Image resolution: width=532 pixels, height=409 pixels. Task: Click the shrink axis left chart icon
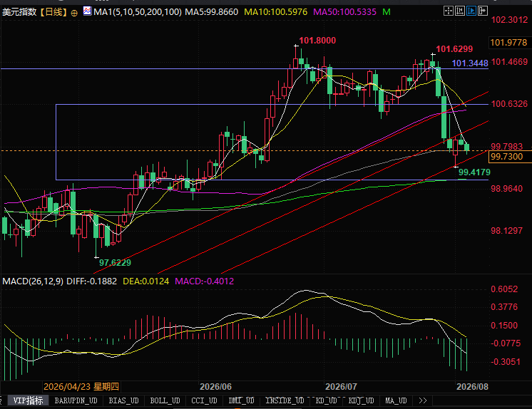coord(460,11)
